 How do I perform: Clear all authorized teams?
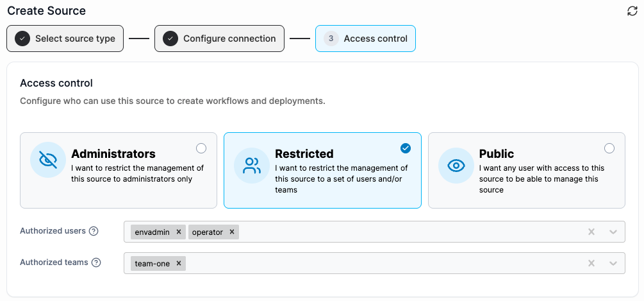click(x=591, y=263)
